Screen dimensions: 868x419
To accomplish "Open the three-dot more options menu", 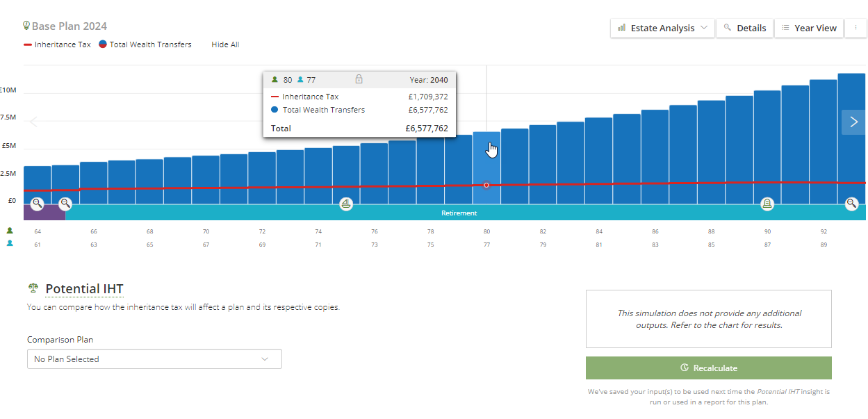I will 855,28.
